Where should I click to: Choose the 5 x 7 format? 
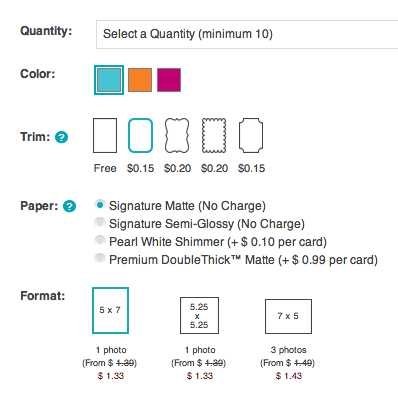click(110, 310)
